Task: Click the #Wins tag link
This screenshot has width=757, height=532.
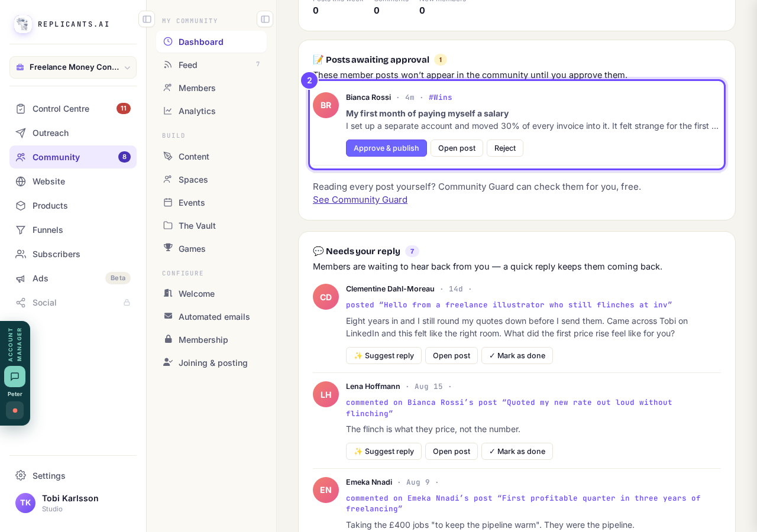Action: [441, 98]
